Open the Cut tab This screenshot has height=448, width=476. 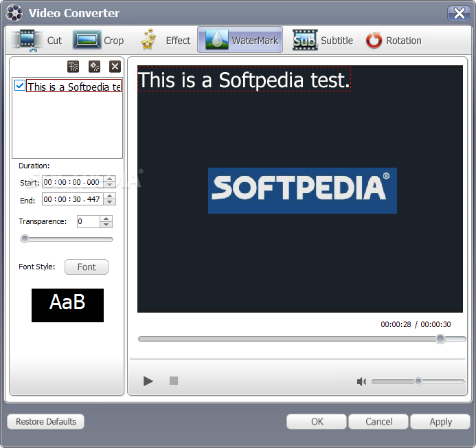[x=37, y=41]
